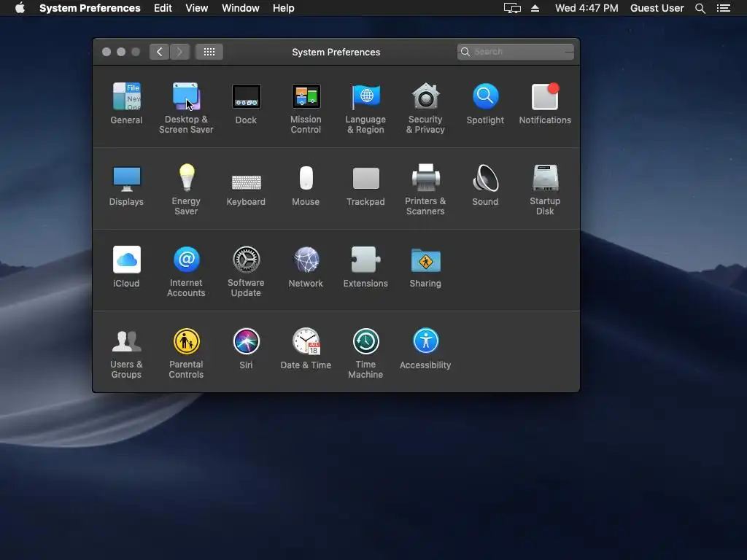Open the Apple menu
Screen dimensions: 747x560
pos(20,8)
